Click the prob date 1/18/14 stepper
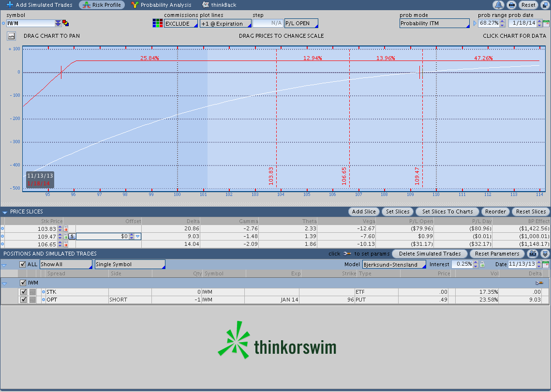This screenshot has height=392, width=551. [539, 23]
